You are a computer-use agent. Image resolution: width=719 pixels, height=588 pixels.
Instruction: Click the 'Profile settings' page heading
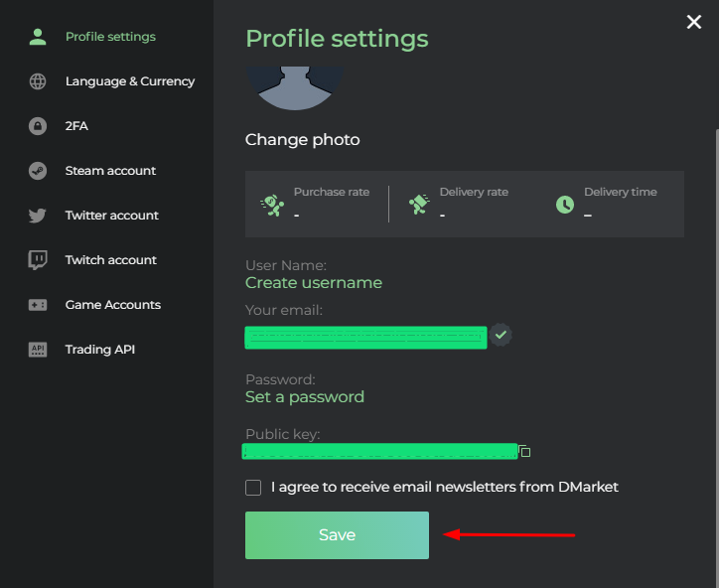tap(337, 39)
